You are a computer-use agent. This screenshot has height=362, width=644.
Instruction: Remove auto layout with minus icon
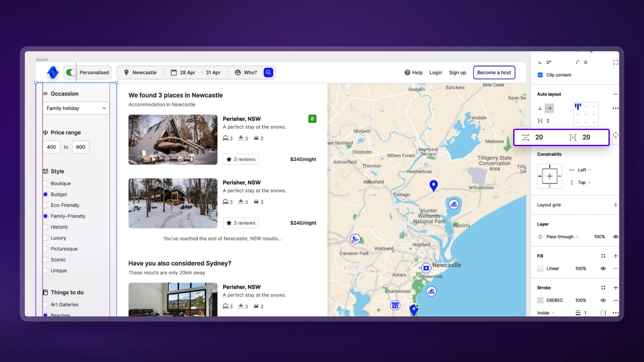[x=615, y=94]
